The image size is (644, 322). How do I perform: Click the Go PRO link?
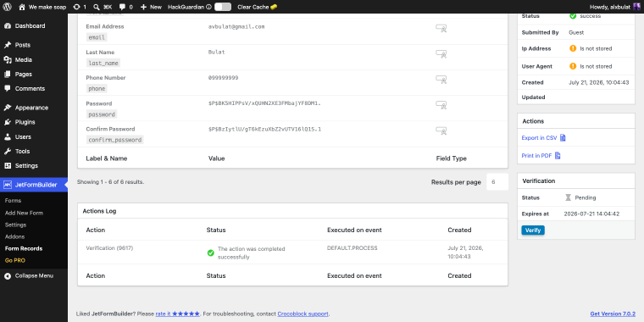click(x=14, y=260)
